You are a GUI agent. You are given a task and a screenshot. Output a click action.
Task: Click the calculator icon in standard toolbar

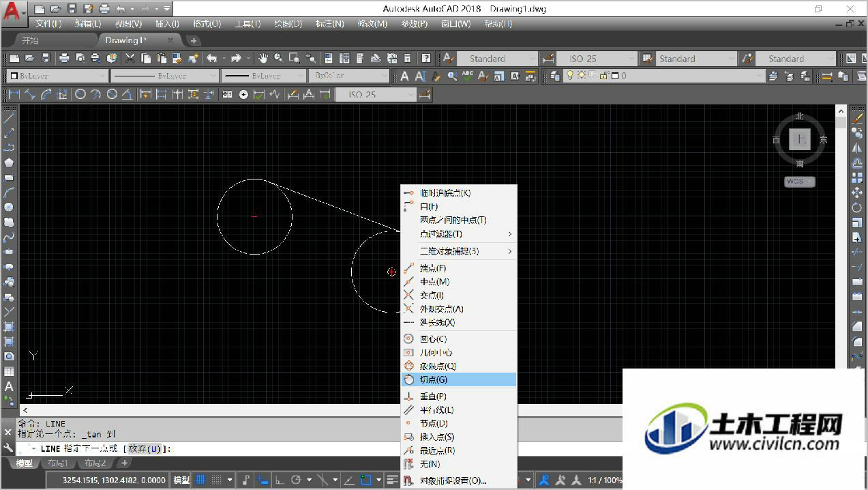(408, 59)
